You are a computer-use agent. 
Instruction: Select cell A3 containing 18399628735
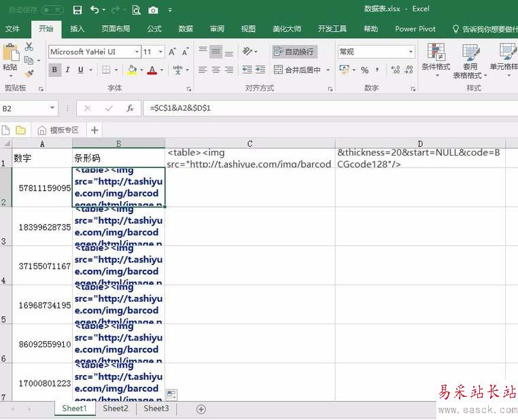click(x=42, y=227)
